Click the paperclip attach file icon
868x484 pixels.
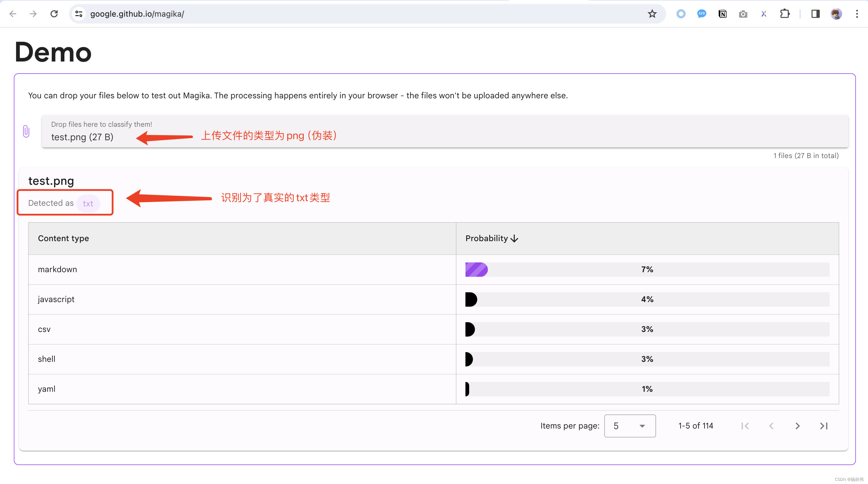point(26,131)
